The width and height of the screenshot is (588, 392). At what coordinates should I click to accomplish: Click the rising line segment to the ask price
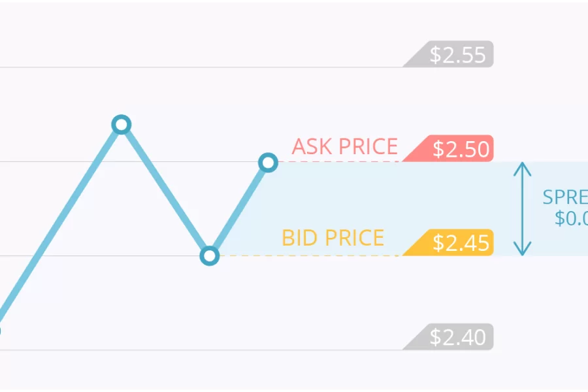(239, 209)
